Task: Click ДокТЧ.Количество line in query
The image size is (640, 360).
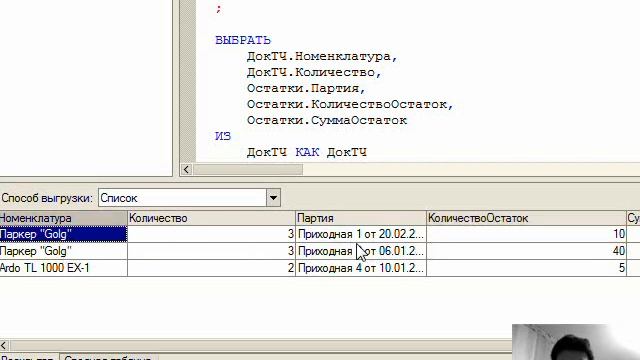Action: (x=314, y=72)
